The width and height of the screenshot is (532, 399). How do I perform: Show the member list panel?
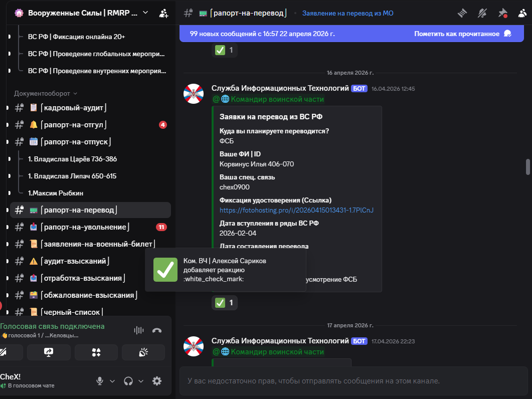522,13
